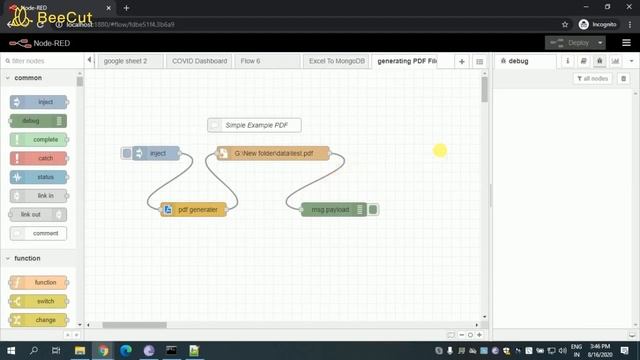
Task: Open the info sidebar tab icon
Action: (x=567, y=61)
